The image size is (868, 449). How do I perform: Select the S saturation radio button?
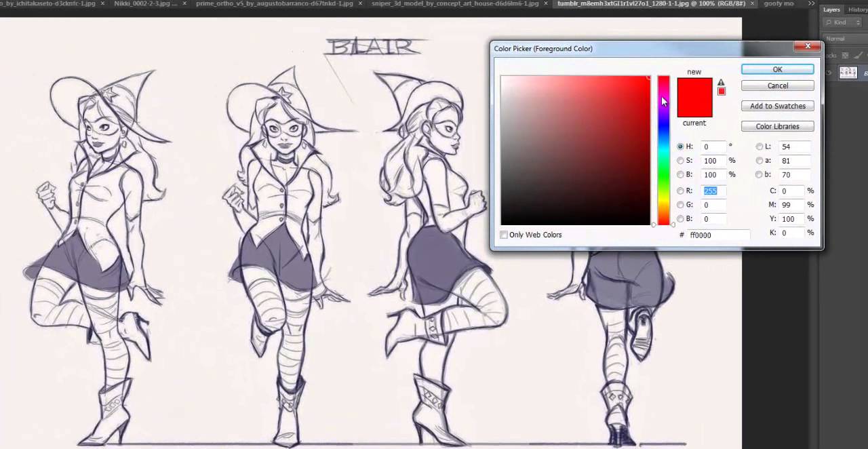(680, 161)
